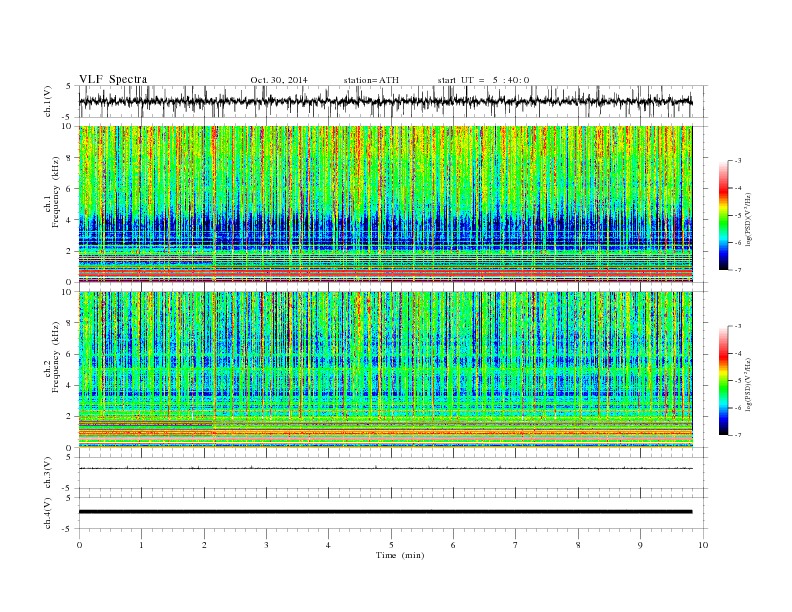Click the 'start UT = 5 :40: 0' text
The image size is (792, 612).
483,80
